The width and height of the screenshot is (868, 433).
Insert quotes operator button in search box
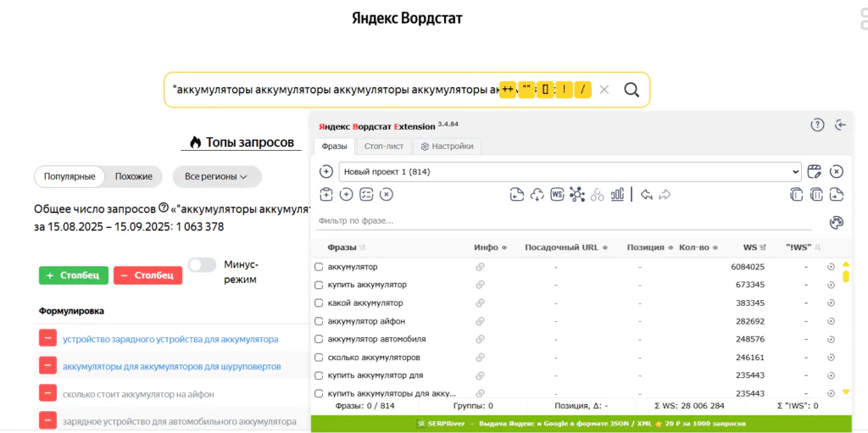[x=526, y=90]
